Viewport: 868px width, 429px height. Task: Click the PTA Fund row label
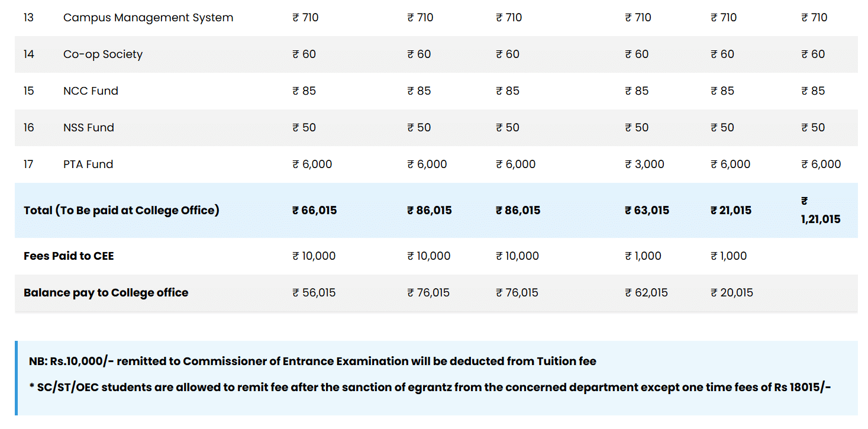point(88,164)
